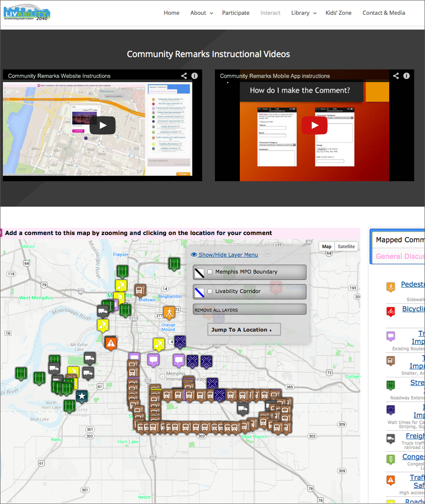The height and width of the screenshot is (504, 425).
Task: Click the REMOVE ALL LAYERS button
Action: [249, 310]
